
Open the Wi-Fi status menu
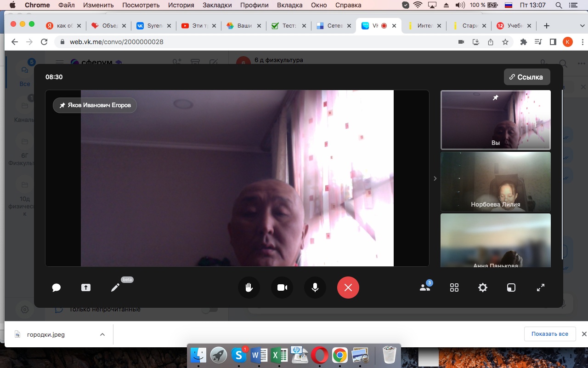tap(418, 5)
